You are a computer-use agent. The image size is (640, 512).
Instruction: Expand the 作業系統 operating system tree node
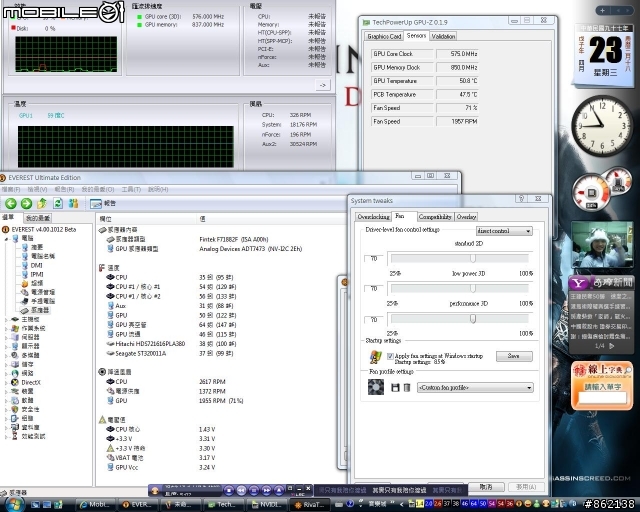[x=6, y=328]
